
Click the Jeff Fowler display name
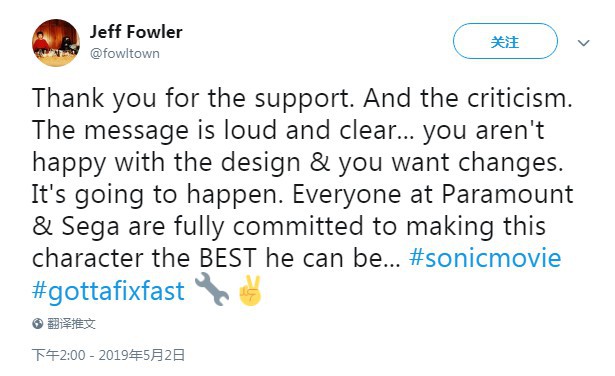(x=136, y=32)
